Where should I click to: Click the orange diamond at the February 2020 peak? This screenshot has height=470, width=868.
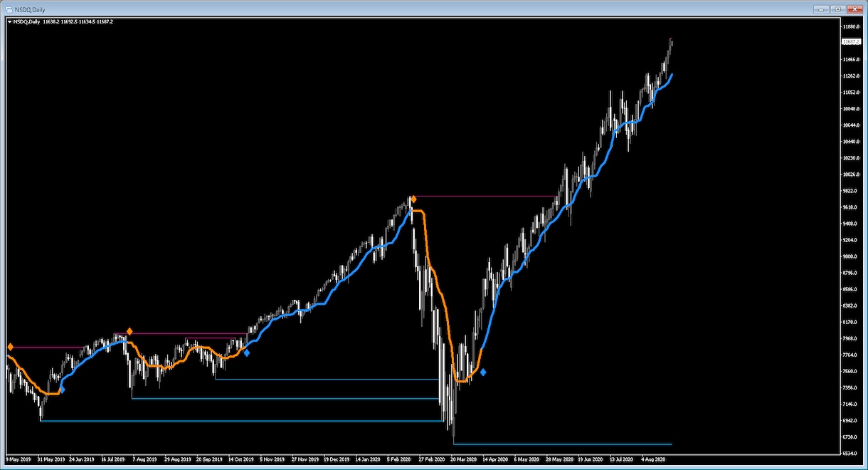[413, 199]
